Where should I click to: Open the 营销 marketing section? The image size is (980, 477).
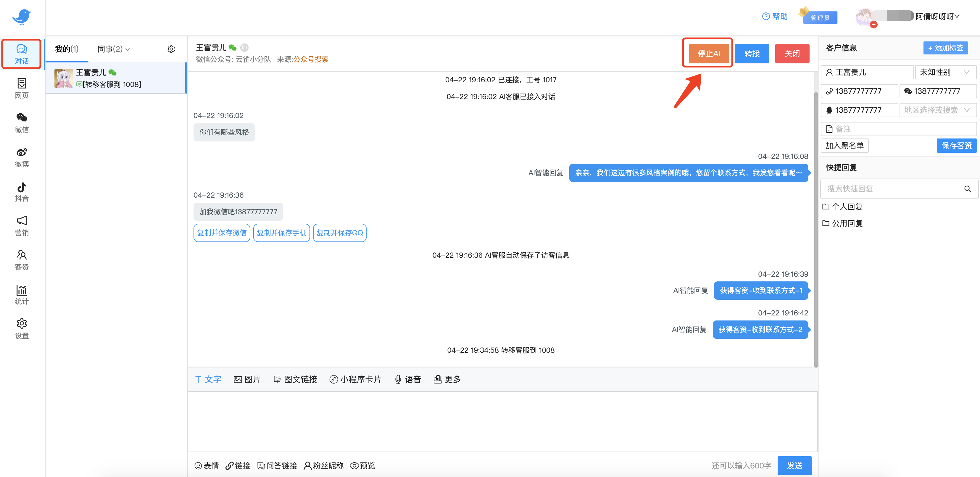(x=21, y=225)
